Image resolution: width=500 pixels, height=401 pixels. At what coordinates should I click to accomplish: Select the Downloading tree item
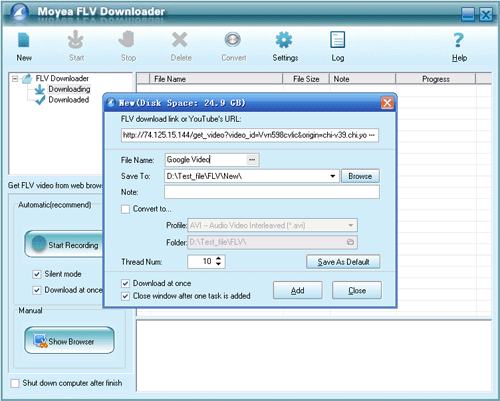coord(69,89)
